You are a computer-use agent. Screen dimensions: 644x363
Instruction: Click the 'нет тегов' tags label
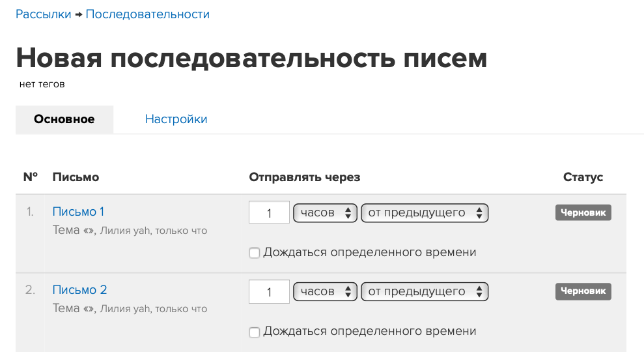tap(42, 84)
